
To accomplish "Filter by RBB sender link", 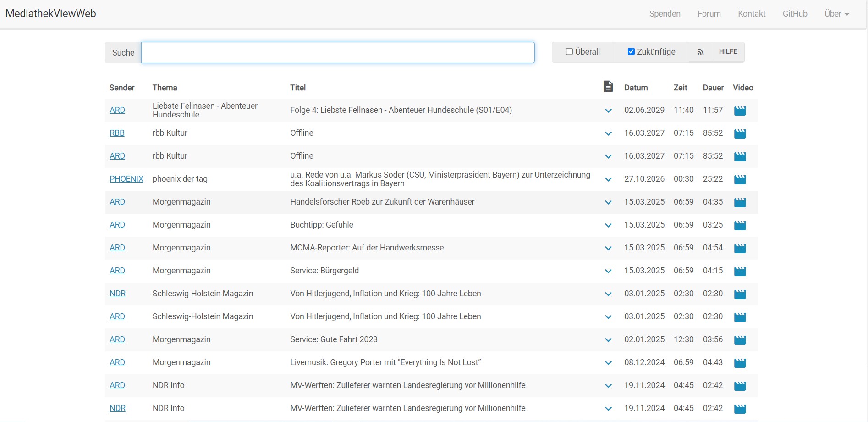I will point(117,133).
